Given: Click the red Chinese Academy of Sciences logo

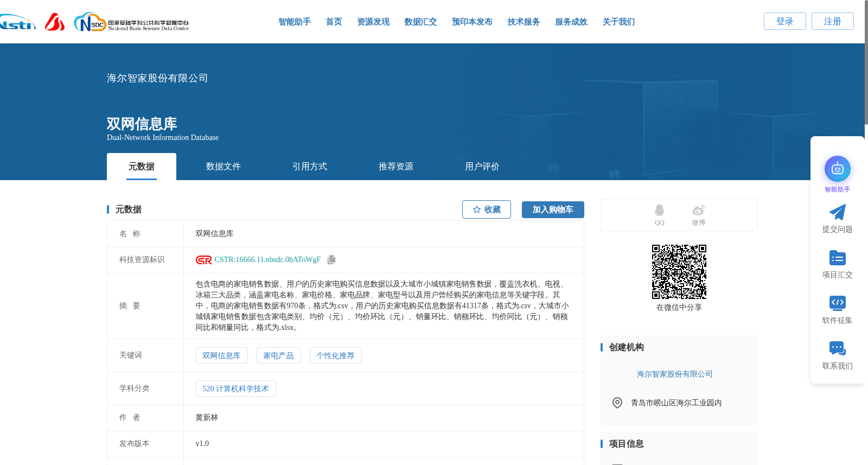Looking at the screenshot, I should pos(55,22).
